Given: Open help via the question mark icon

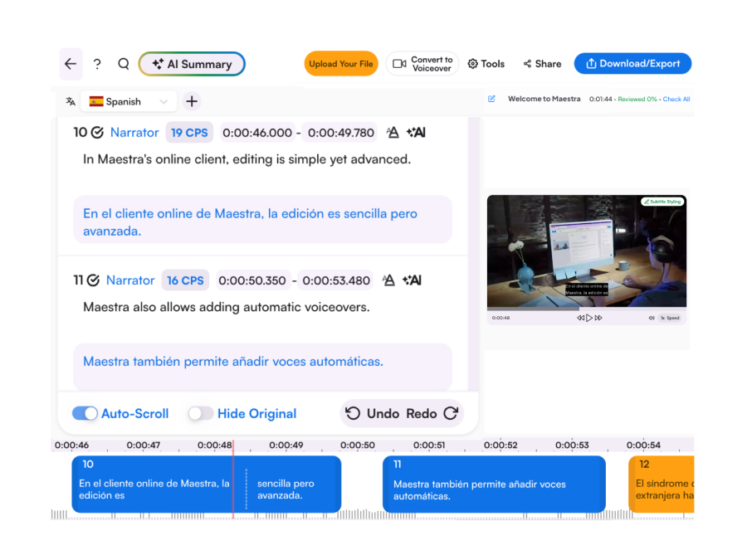Looking at the screenshot, I should point(97,64).
